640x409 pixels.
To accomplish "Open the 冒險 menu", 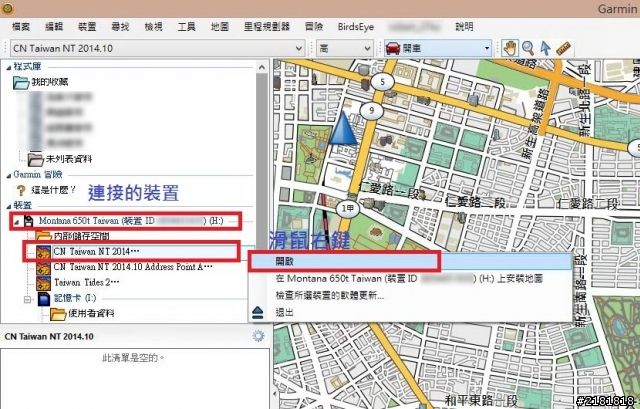I will click(x=314, y=27).
